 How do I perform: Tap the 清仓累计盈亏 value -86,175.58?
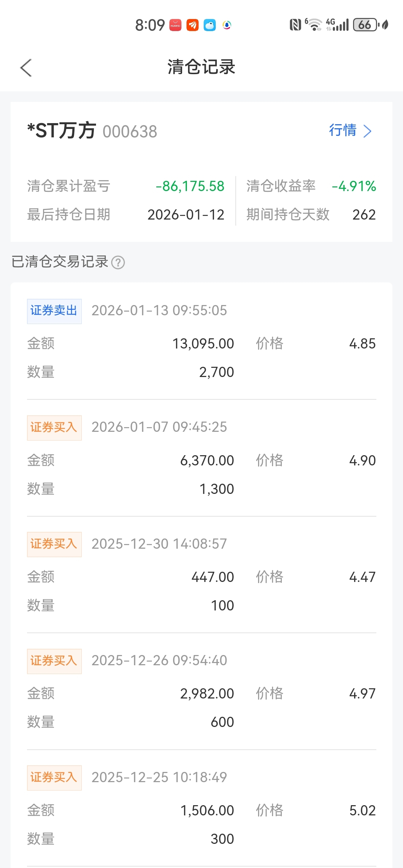click(190, 186)
